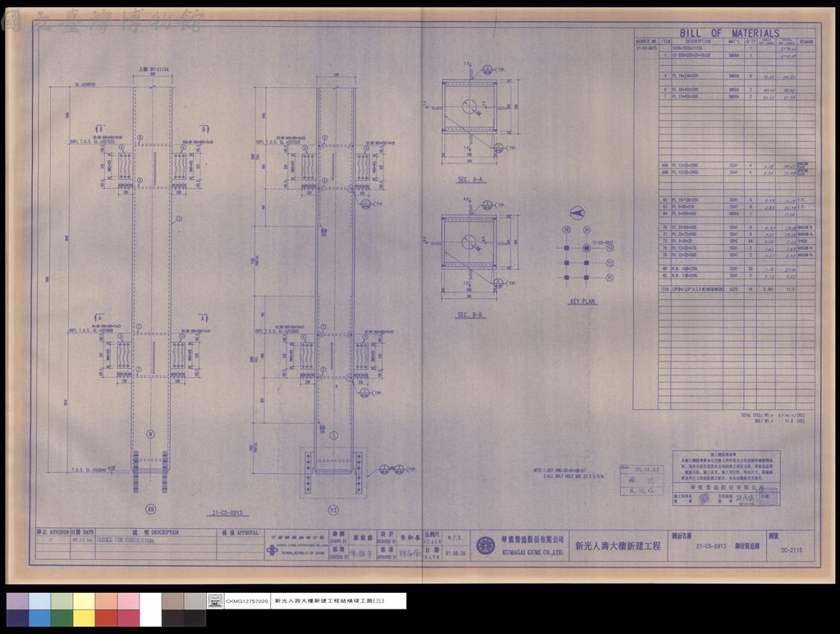Screen dimensions: 840x634
Task: Click drawing number SC-2115 in title block
Action: (x=792, y=550)
